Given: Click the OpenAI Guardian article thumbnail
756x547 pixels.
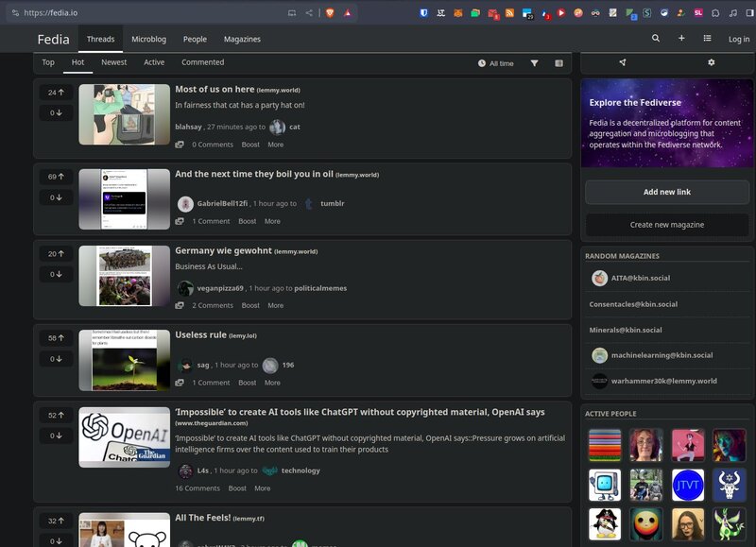Looking at the screenshot, I should tap(125, 436).
